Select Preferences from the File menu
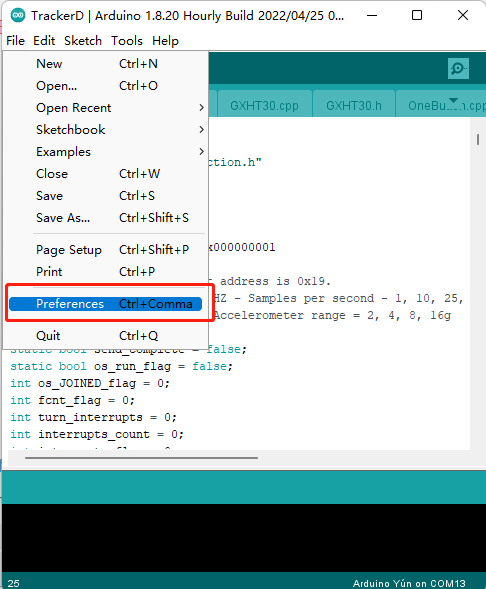The image size is (486, 589). coord(105,304)
